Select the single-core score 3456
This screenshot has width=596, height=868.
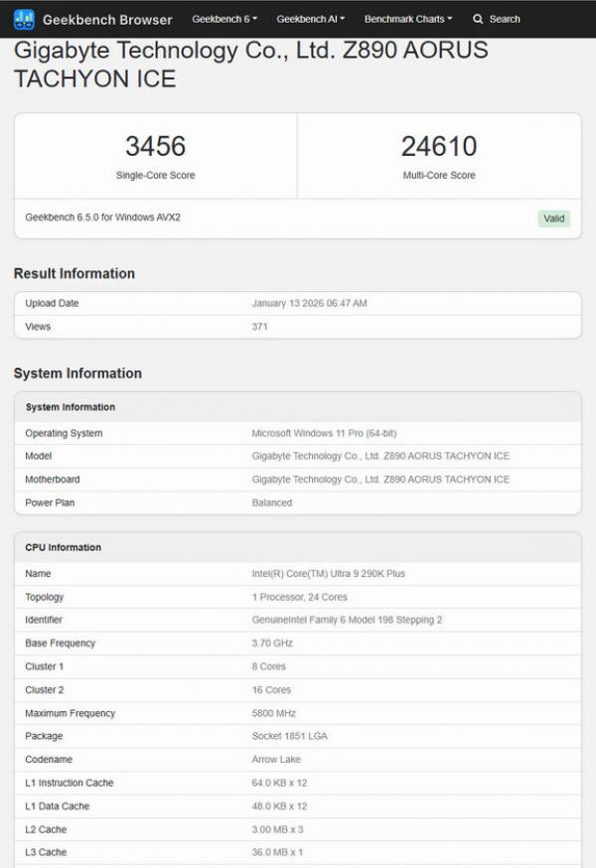[155, 147]
